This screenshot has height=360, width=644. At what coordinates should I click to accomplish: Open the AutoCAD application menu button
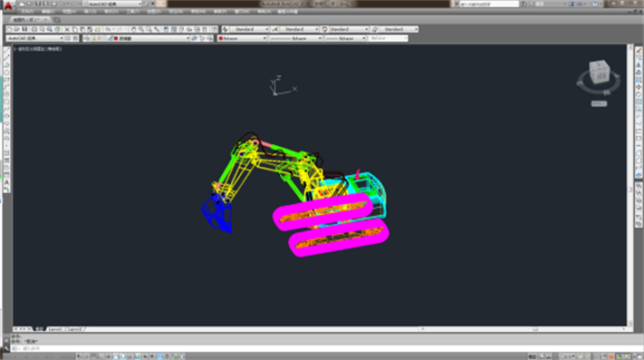[8, 5]
